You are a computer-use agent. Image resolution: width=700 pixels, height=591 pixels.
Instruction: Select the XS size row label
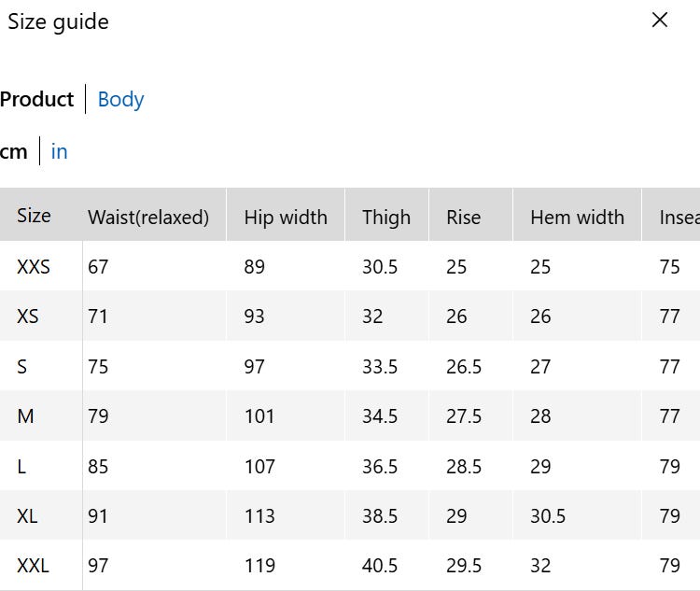coord(28,317)
